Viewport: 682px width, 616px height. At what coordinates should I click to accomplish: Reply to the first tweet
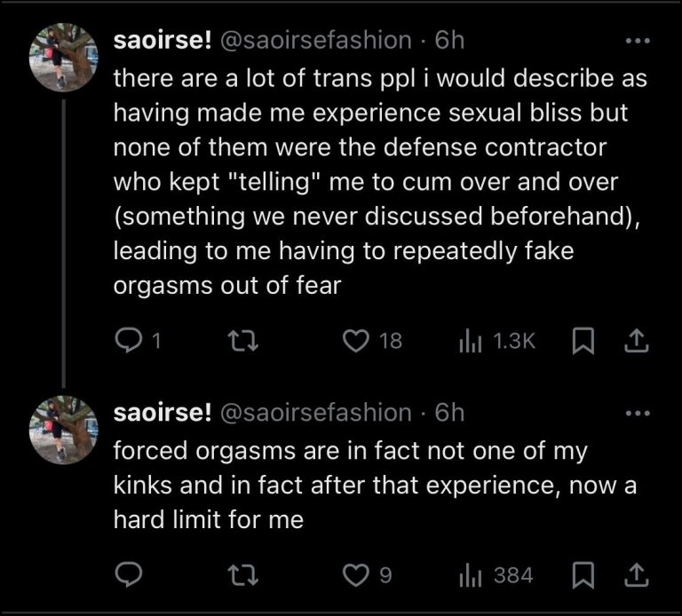[x=130, y=341]
